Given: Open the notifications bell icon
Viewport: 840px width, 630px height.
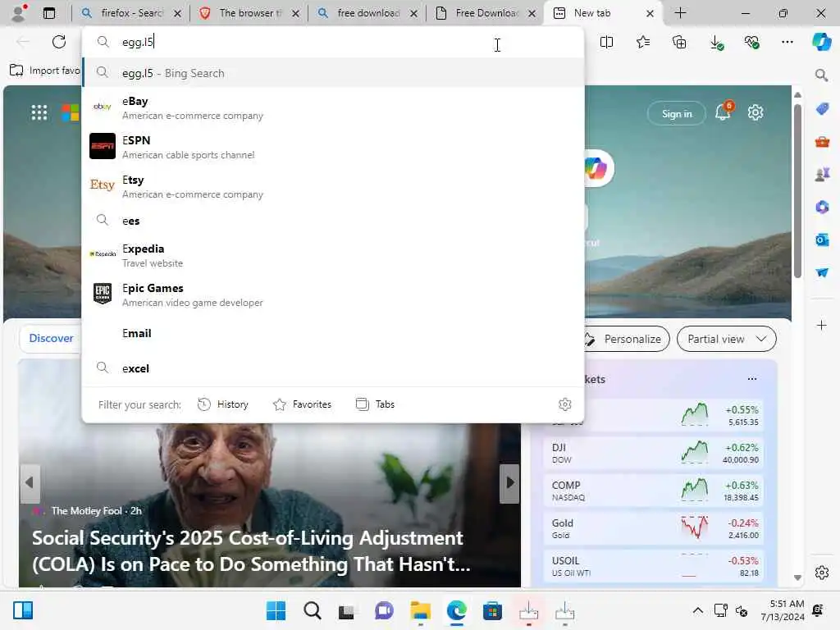Looking at the screenshot, I should pos(724,112).
